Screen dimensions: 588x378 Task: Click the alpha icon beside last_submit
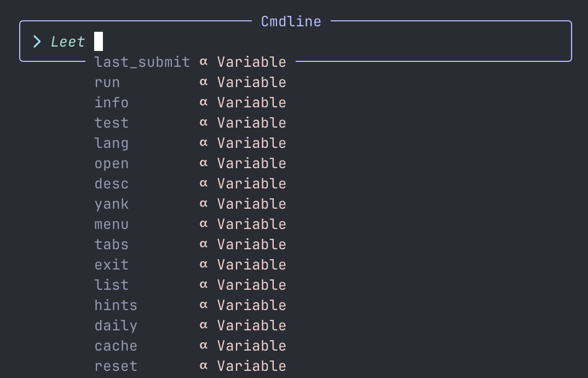(204, 61)
